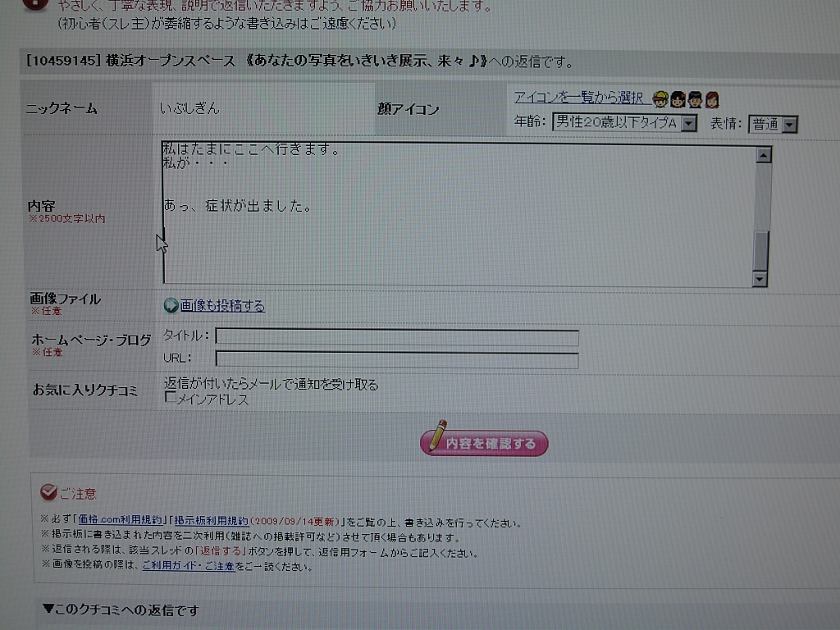Click the ニックネーム label

point(62,108)
